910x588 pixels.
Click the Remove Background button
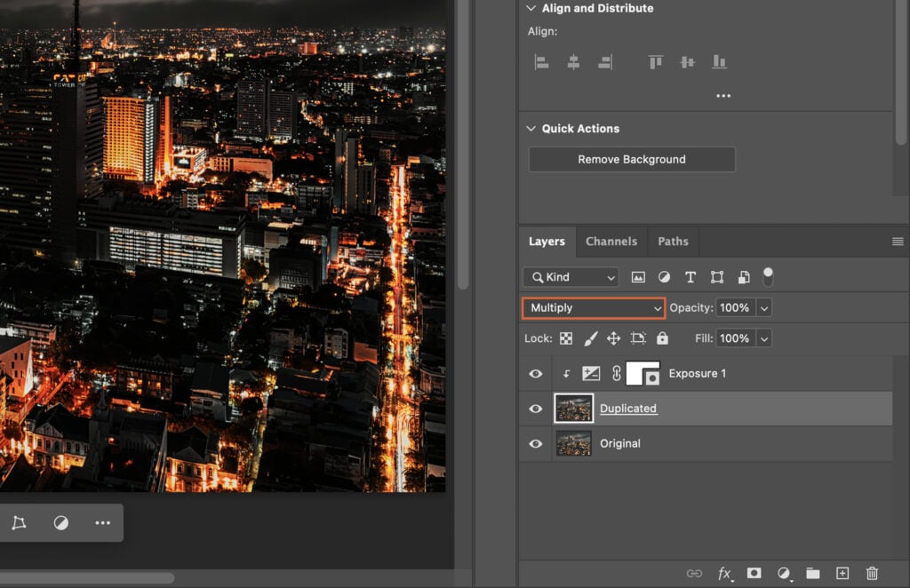click(632, 159)
